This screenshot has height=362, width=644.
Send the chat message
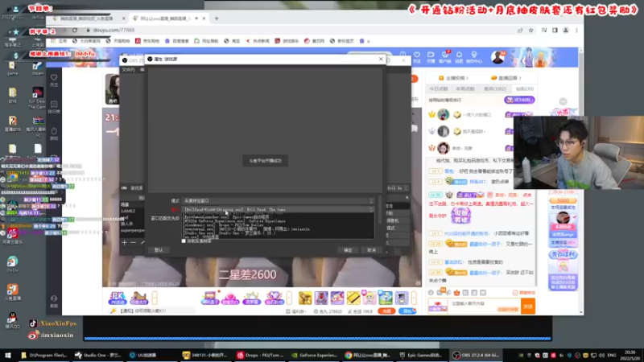coord(528,306)
